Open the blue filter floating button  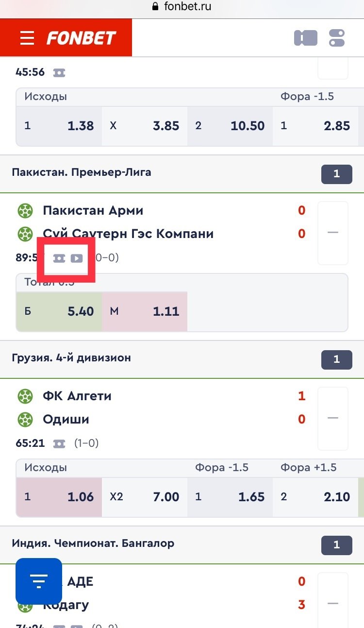[x=39, y=581]
